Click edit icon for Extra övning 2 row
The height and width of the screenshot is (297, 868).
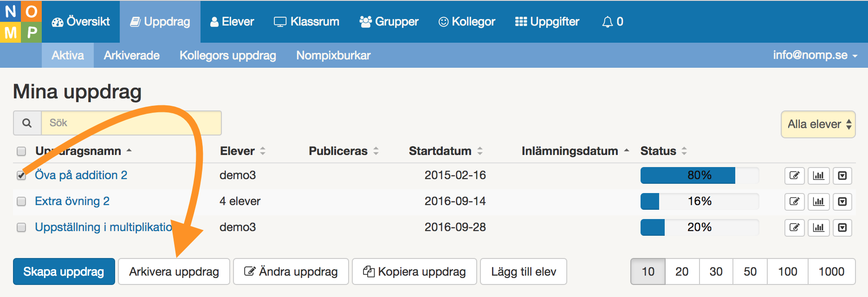coord(794,201)
